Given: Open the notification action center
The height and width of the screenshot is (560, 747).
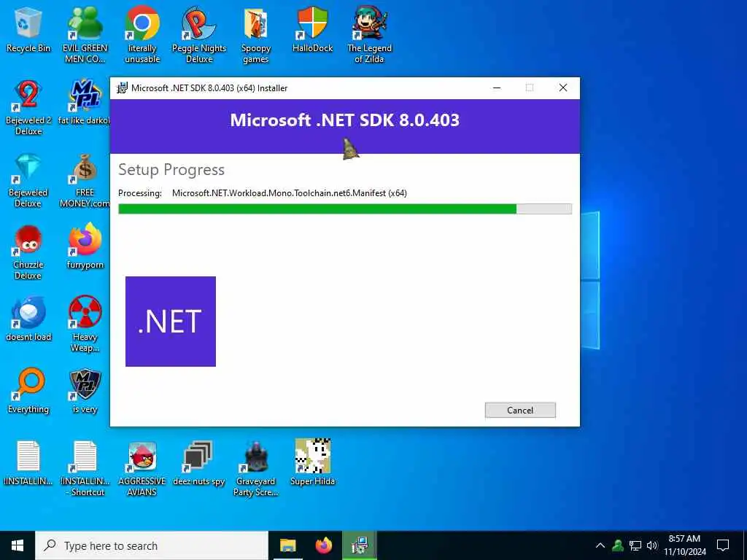Looking at the screenshot, I should point(723,545).
